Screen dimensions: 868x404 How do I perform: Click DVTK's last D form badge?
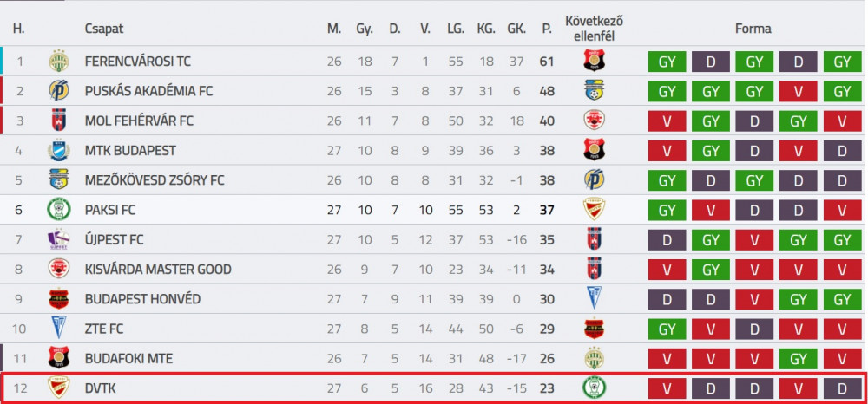click(x=843, y=389)
